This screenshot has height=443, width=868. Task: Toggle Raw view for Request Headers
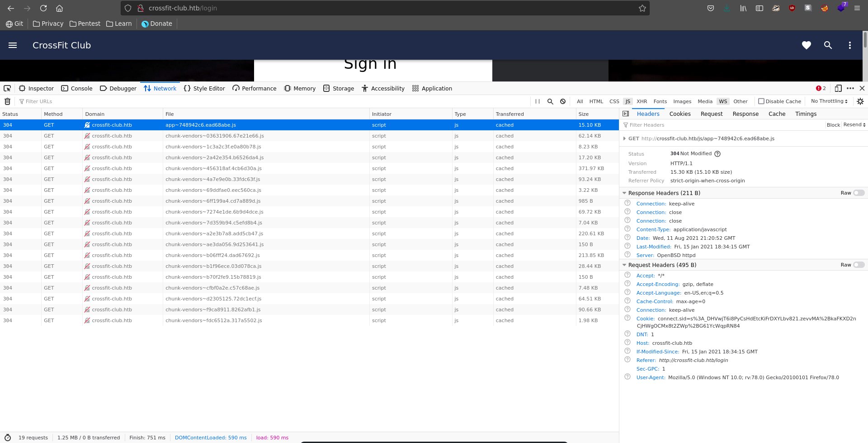pos(859,265)
